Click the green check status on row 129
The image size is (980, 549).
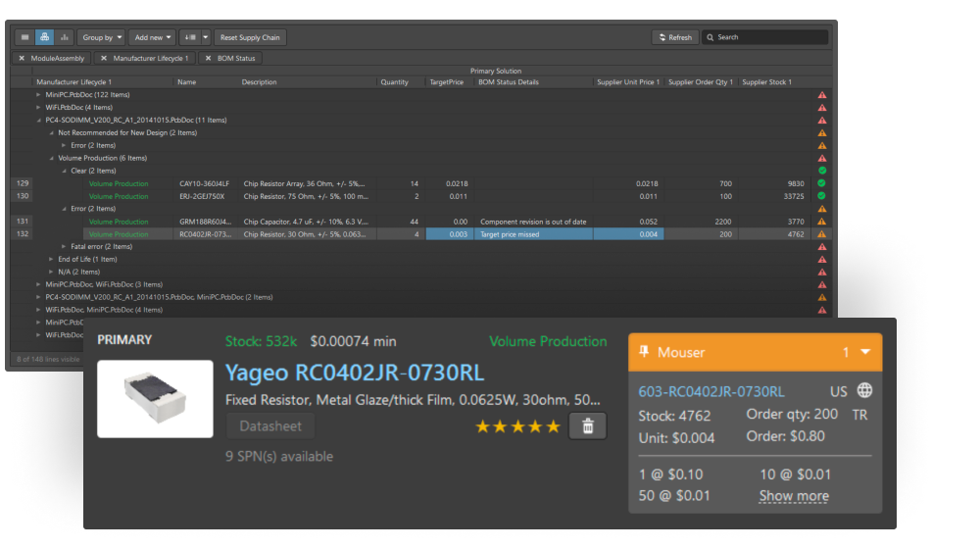click(x=821, y=183)
